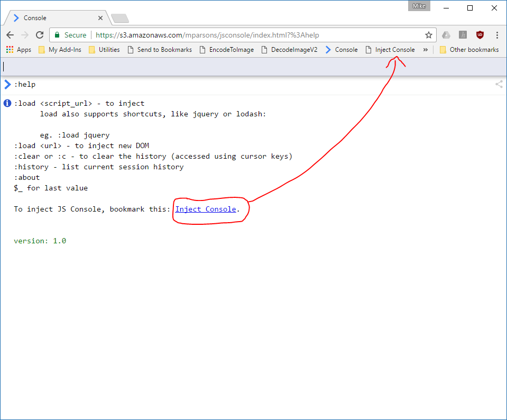Expand the hidden bookmarks overflow chevron

click(426, 50)
